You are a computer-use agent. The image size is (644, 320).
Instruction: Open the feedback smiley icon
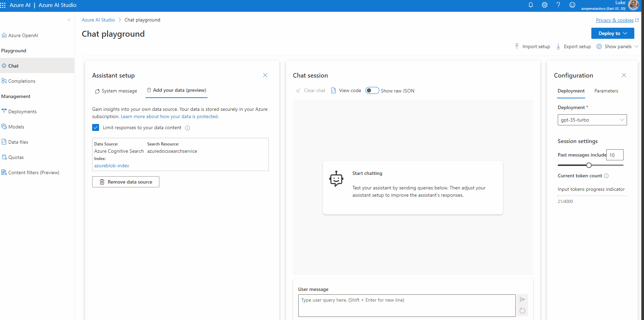[x=572, y=5]
